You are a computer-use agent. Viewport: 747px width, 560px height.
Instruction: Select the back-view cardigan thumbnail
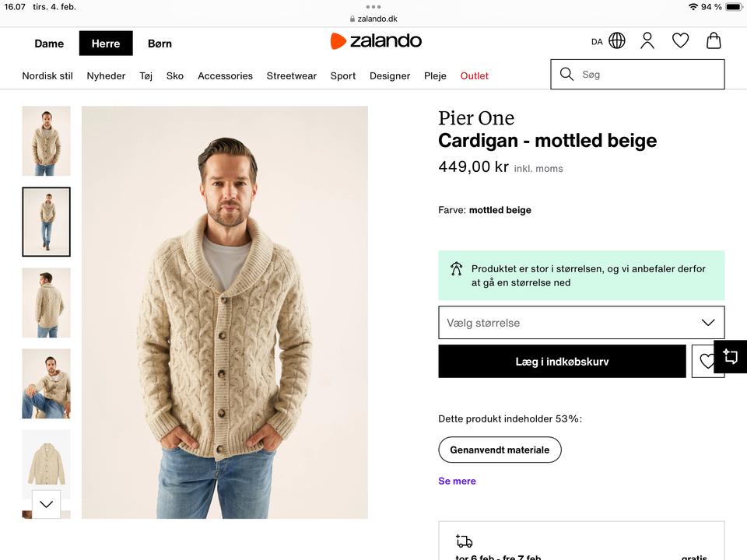[x=46, y=303]
